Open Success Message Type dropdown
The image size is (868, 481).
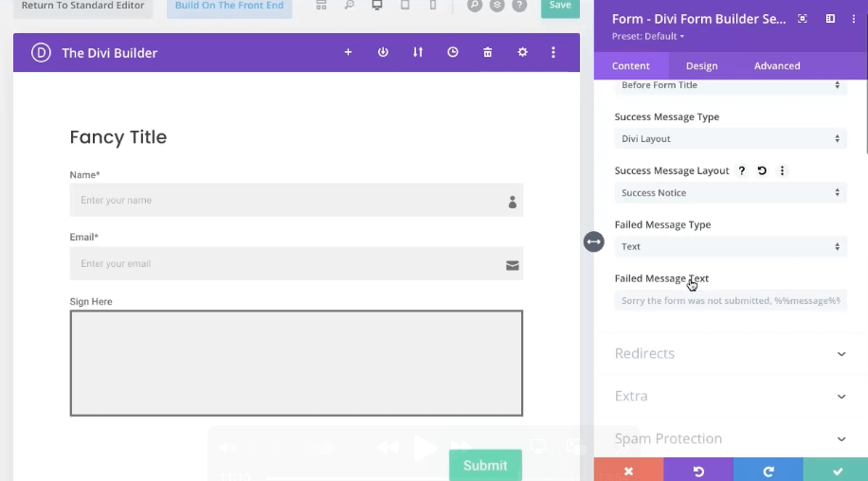(x=731, y=139)
